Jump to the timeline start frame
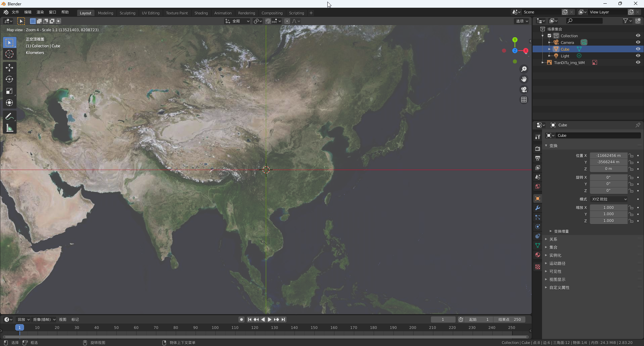This screenshot has height=346, width=644. (x=250, y=320)
